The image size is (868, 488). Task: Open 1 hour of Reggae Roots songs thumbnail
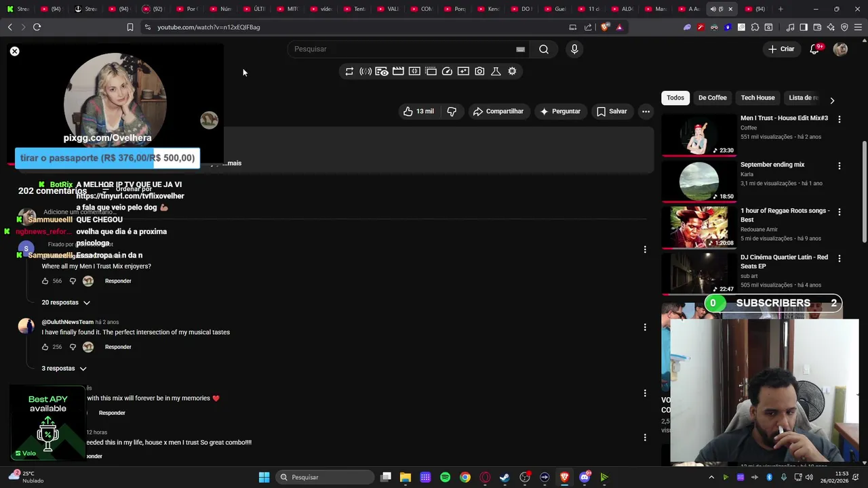[x=699, y=227]
